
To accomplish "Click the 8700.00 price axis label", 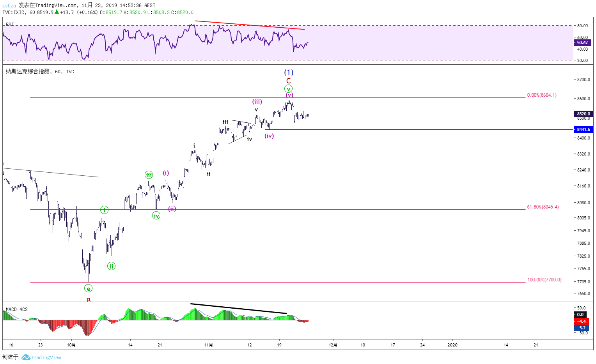I will point(584,80).
